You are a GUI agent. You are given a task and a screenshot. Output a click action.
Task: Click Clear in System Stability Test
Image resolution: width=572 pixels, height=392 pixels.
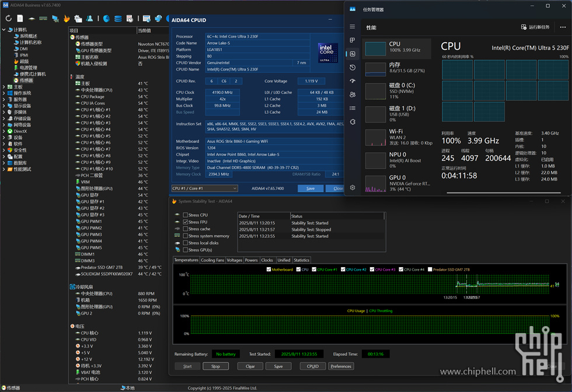250,366
